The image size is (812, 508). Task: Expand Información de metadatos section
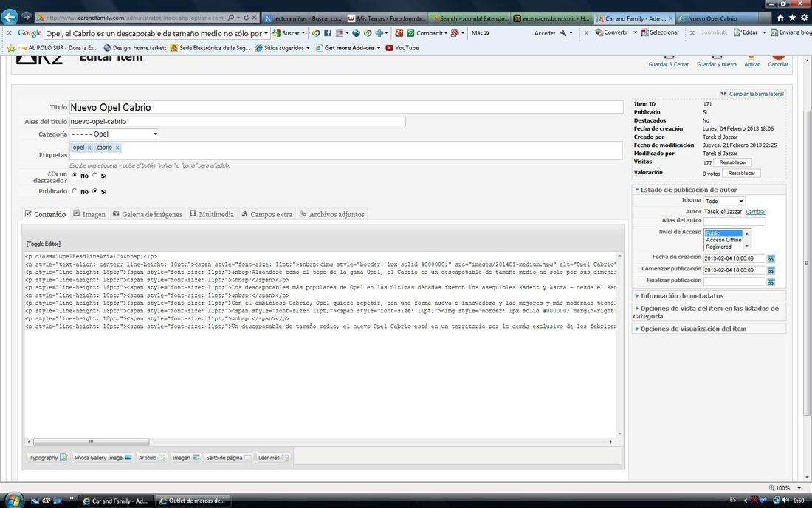pyautogui.click(x=709, y=295)
